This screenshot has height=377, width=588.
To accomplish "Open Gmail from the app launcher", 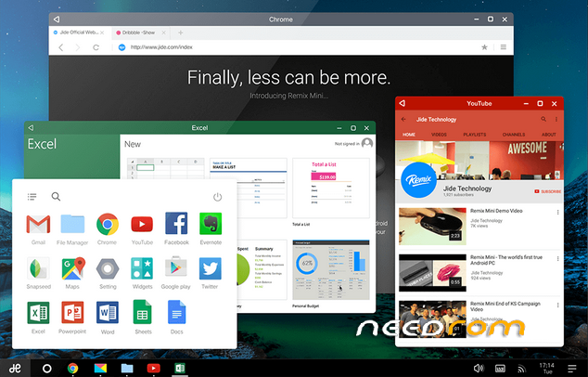I will (38, 224).
